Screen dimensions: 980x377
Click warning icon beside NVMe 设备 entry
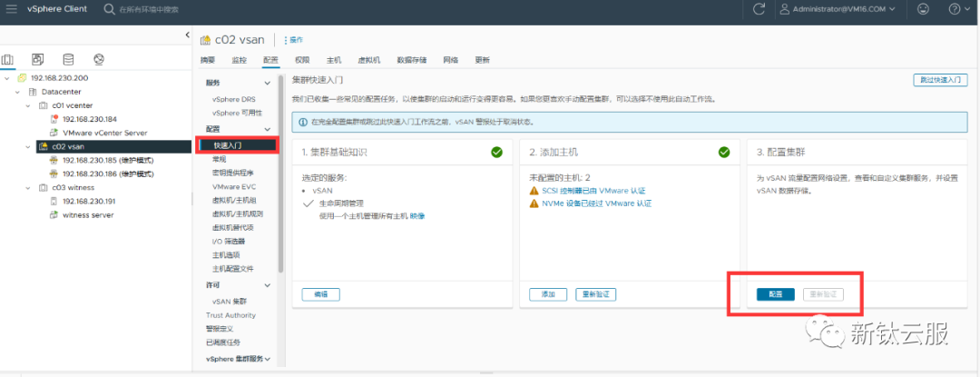tap(534, 203)
